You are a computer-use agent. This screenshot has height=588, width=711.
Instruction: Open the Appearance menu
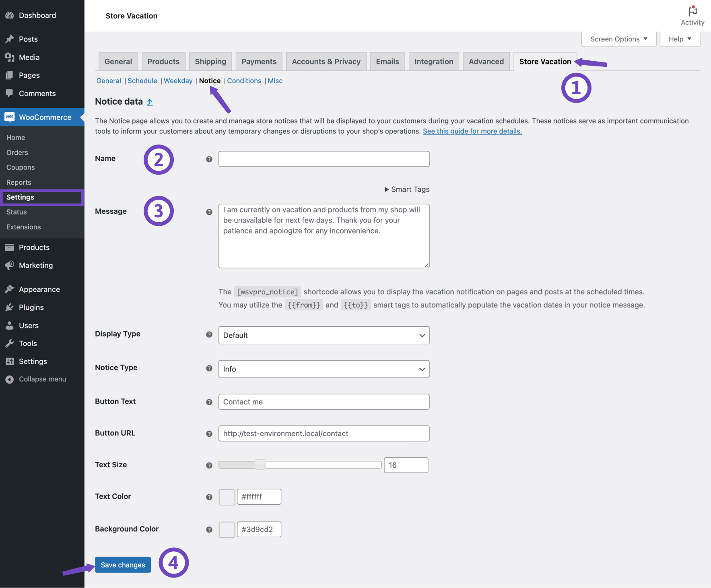[x=39, y=289]
